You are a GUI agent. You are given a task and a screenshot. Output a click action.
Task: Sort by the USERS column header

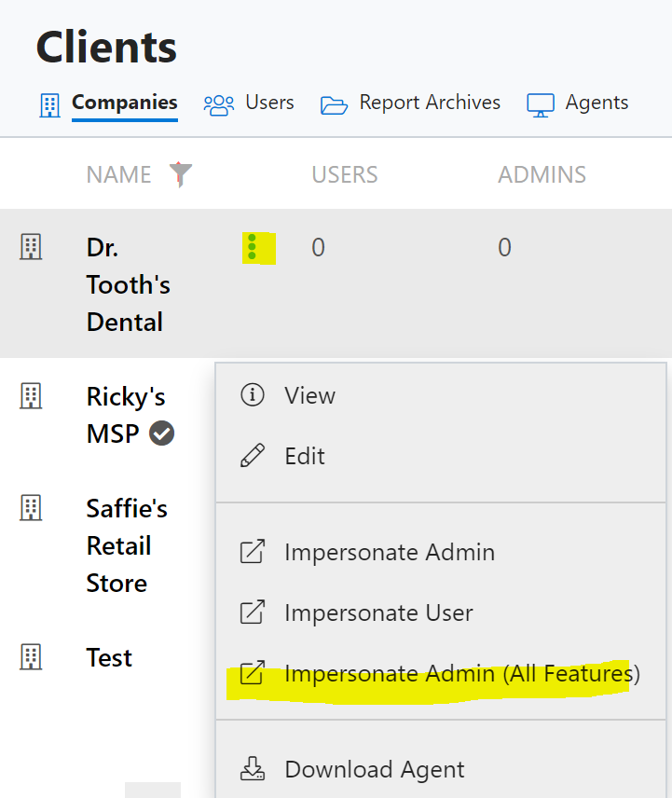(x=345, y=174)
